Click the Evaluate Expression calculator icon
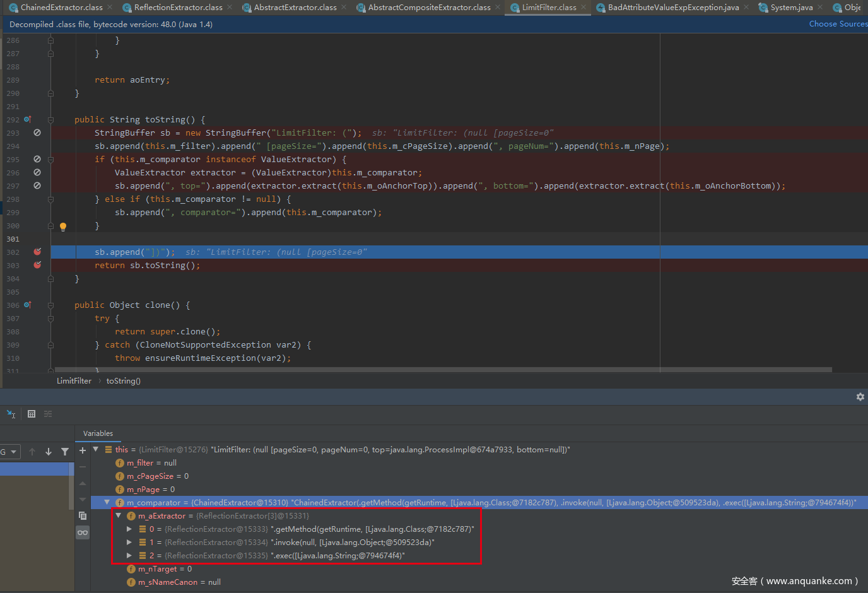This screenshot has height=593, width=868. click(31, 414)
